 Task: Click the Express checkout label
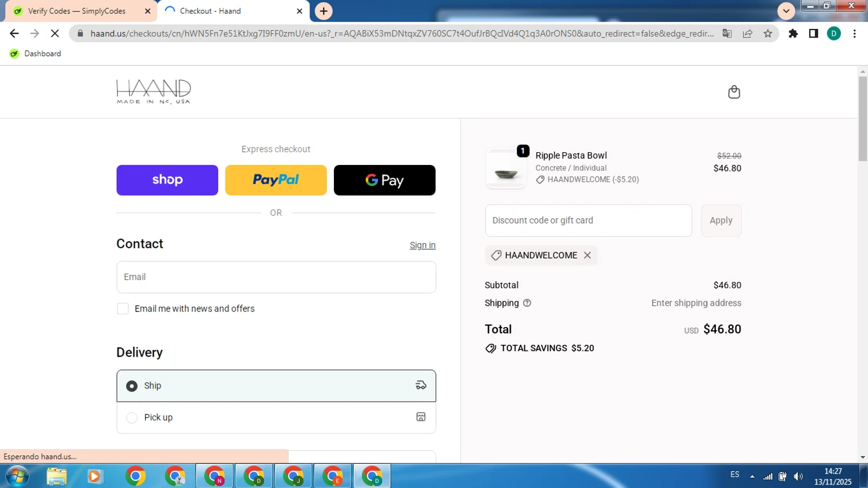coord(276,149)
